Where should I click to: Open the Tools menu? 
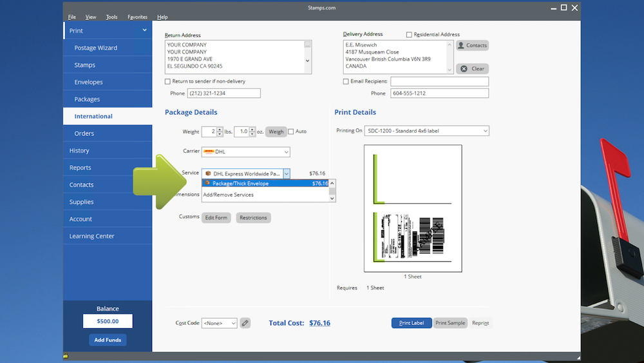(x=111, y=17)
